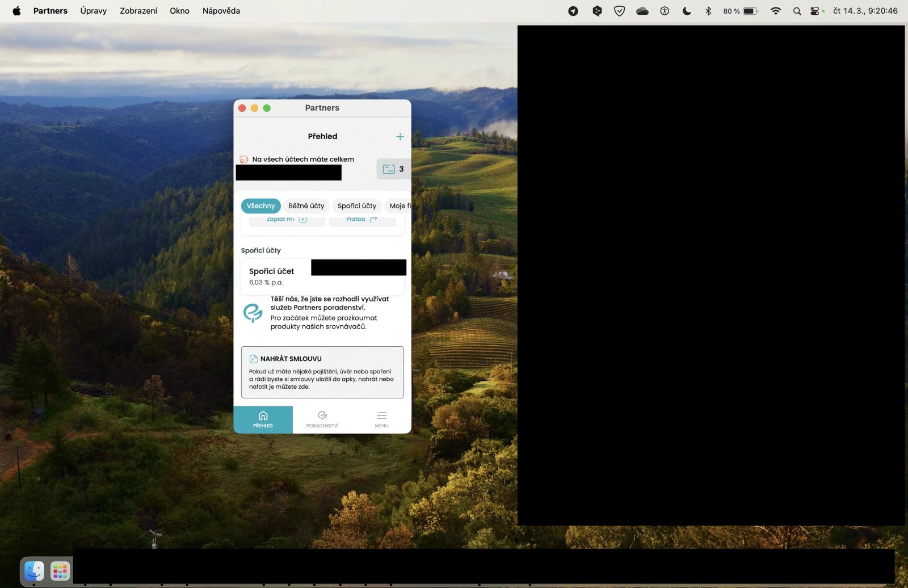Click the Partners logo beside the welcome message
Screen dimensions: 908x588
point(254,312)
